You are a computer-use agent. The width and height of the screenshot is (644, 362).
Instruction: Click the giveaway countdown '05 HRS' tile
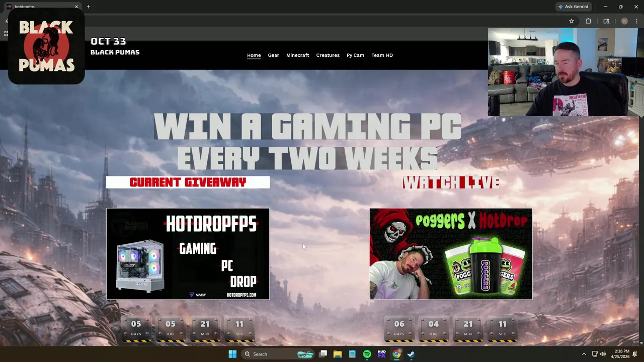tap(171, 328)
